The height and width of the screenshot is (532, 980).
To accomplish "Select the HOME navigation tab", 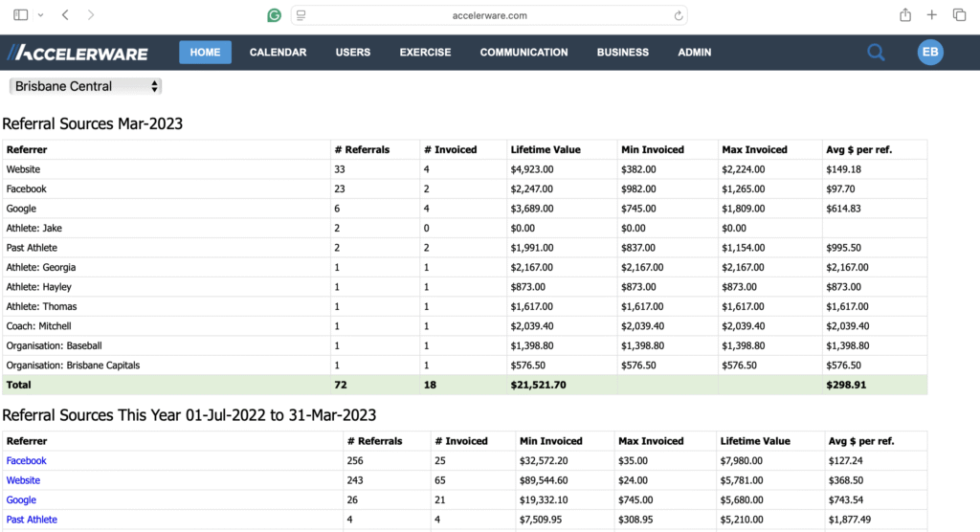I will point(205,53).
